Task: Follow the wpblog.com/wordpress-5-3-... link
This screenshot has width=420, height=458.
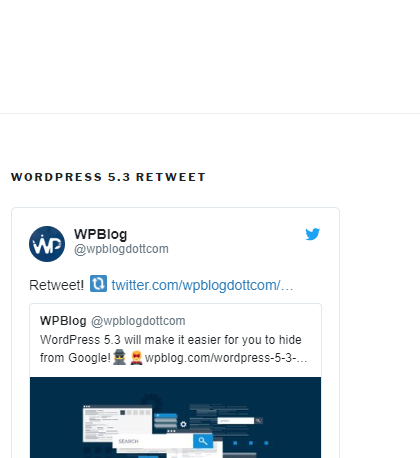Action: point(226,358)
